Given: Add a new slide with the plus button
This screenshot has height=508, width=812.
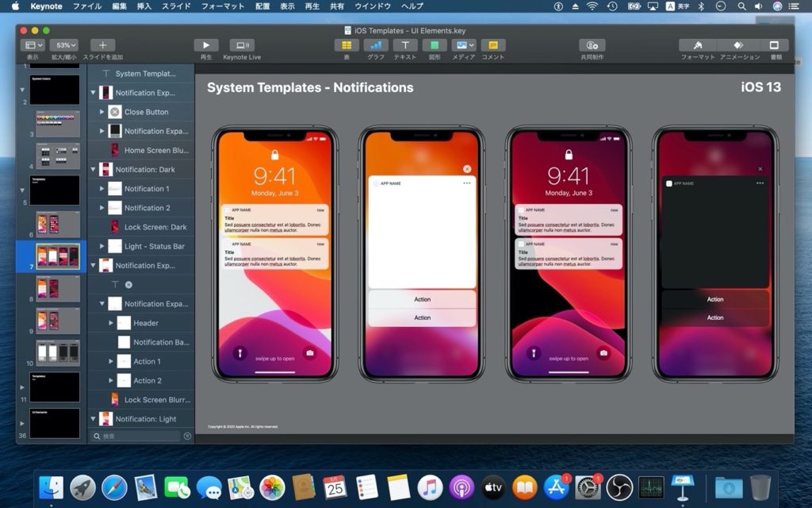Looking at the screenshot, I should [x=102, y=44].
